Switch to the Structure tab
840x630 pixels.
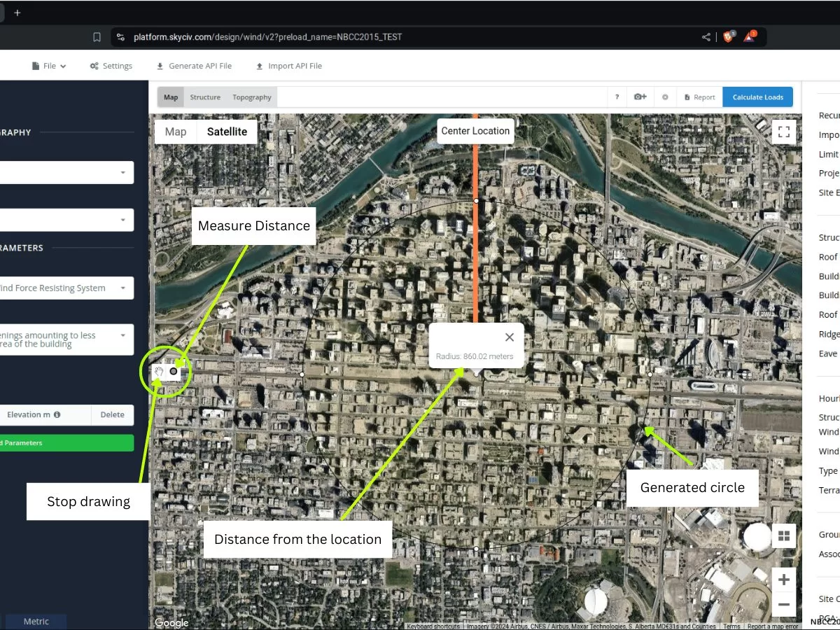point(205,97)
